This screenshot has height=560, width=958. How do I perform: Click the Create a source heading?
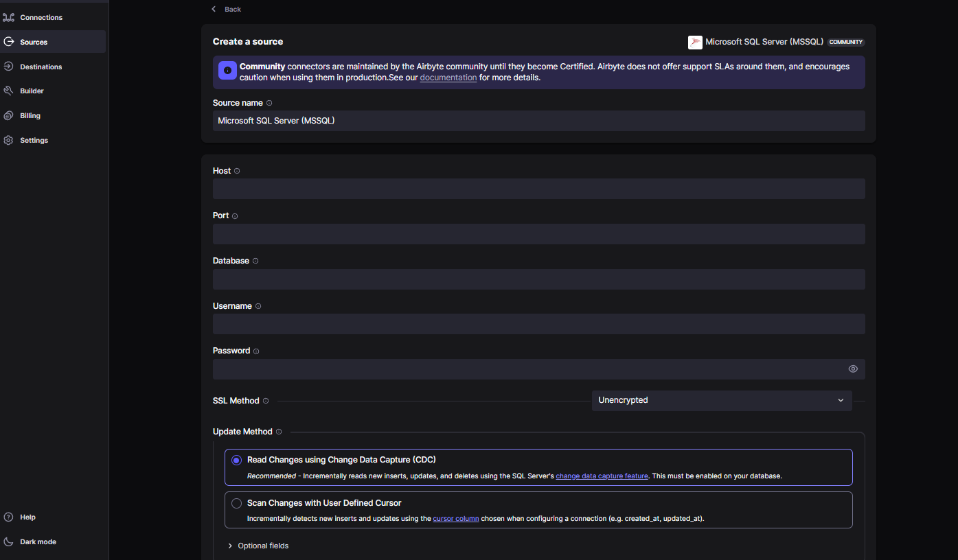pyautogui.click(x=248, y=41)
